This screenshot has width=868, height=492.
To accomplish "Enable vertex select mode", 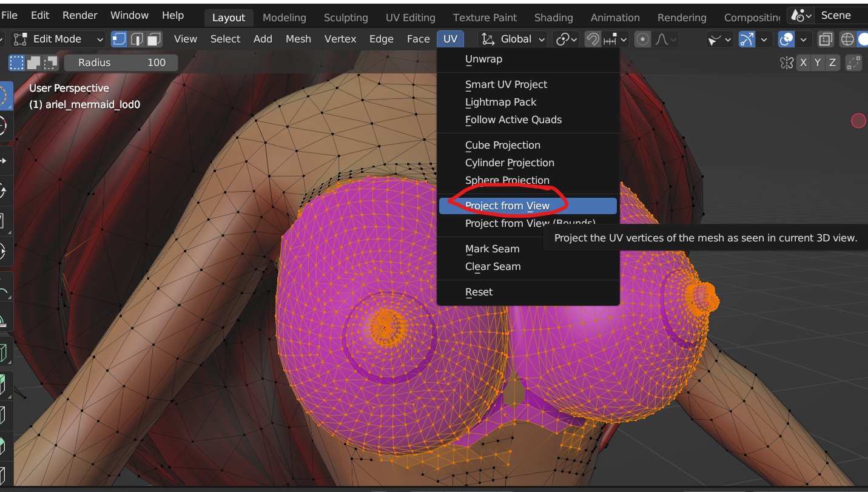I will tap(119, 39).
